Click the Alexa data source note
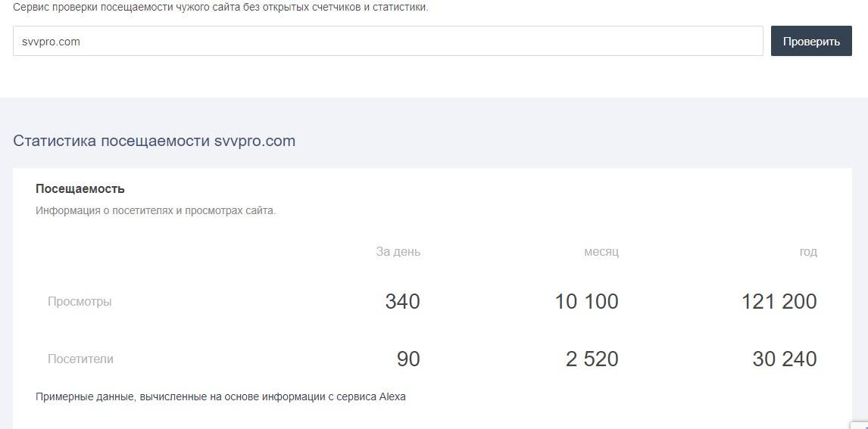 click(x=220, y=396)
